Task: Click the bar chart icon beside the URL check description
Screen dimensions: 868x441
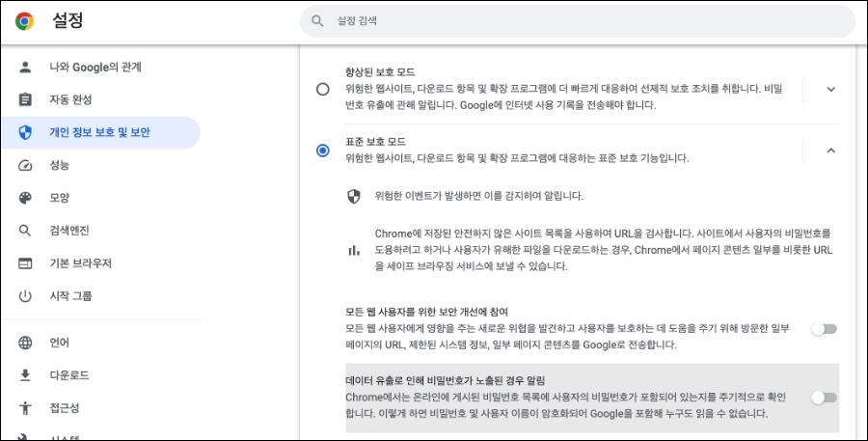Action: [x=354, y=251]
